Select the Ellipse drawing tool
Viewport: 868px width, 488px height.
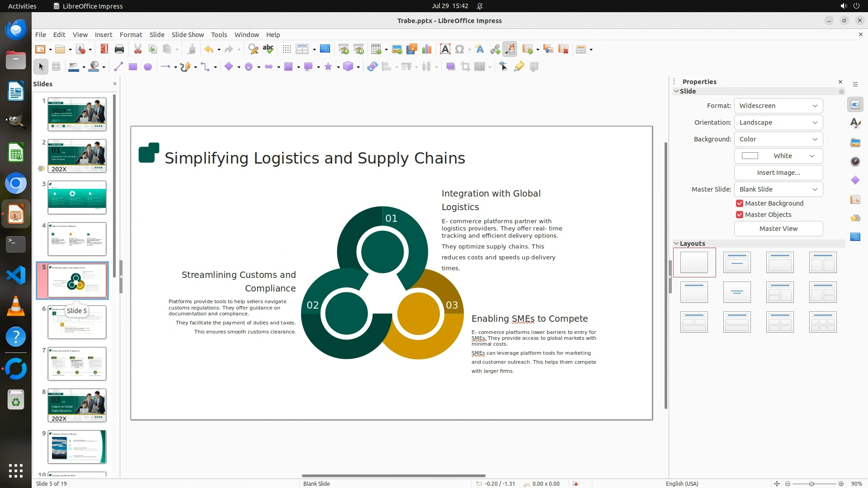(x=148, y=67)
